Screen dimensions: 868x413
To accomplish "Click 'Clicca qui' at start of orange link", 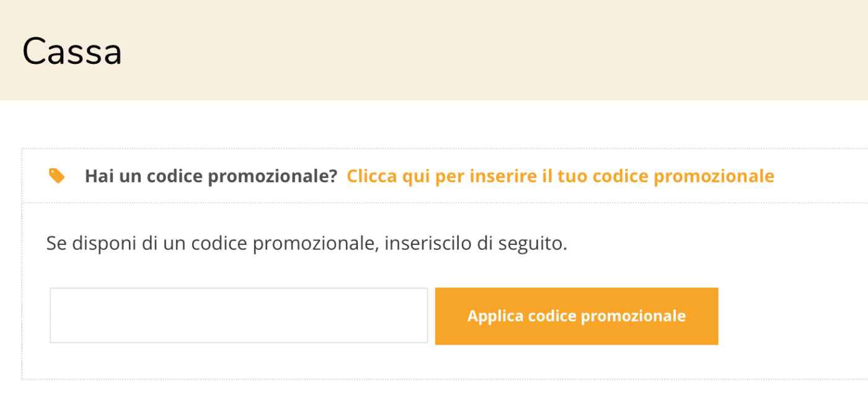I will click(x=372, y=176).
